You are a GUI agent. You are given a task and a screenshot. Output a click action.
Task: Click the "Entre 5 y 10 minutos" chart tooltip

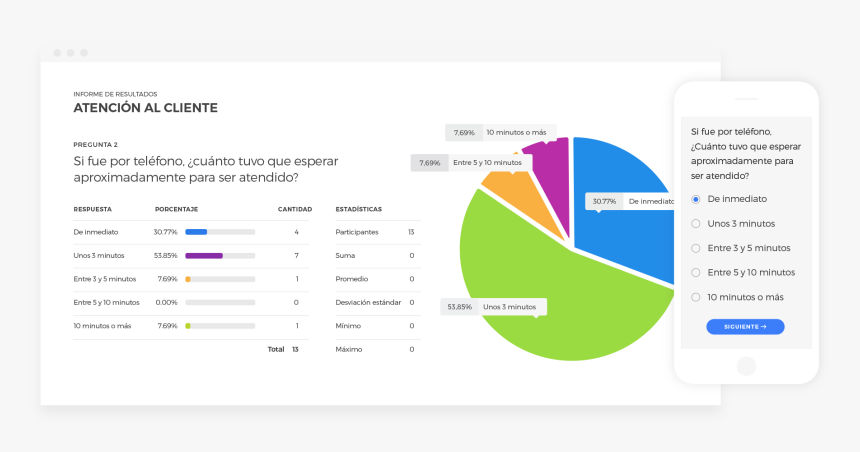(471, 163)
